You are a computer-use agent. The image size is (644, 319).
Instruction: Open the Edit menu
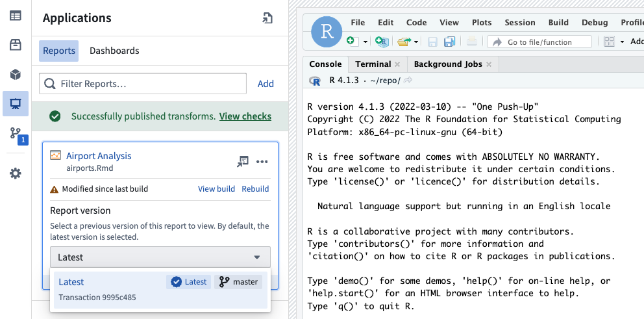[x=386, y=23]
